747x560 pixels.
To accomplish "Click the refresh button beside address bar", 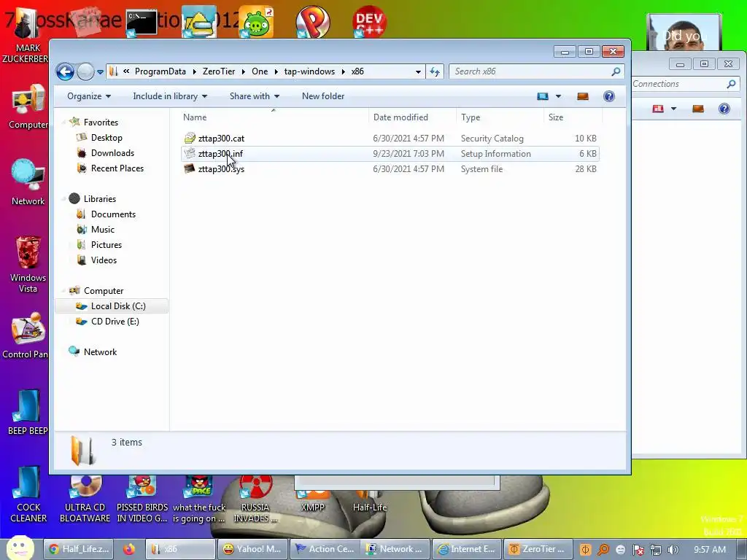I will [x=435, y=71].
